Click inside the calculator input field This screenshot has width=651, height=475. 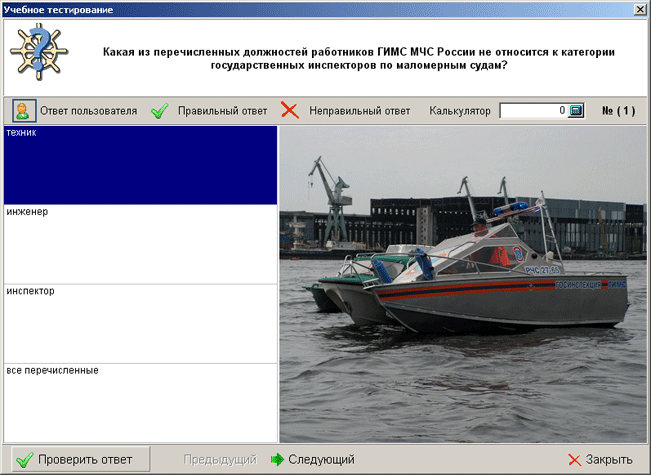pos(532,111)
